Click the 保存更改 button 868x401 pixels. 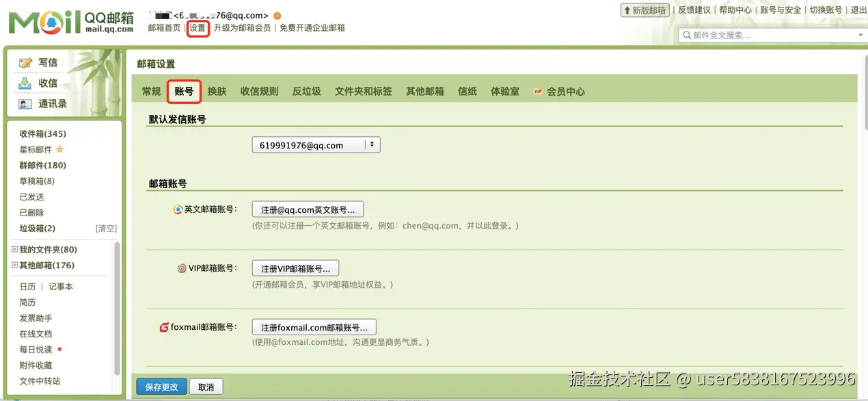pos(161,386)
